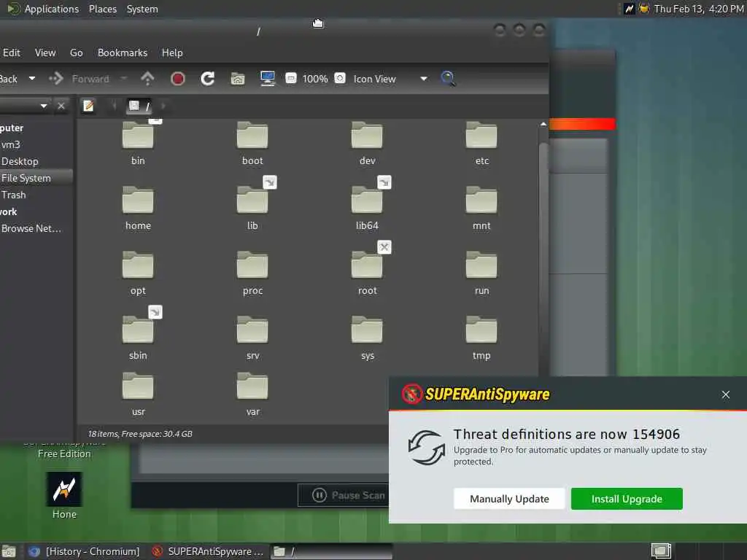Select the opt folder
This screenshot has width=747, height=560.
[x=138, y=273]
